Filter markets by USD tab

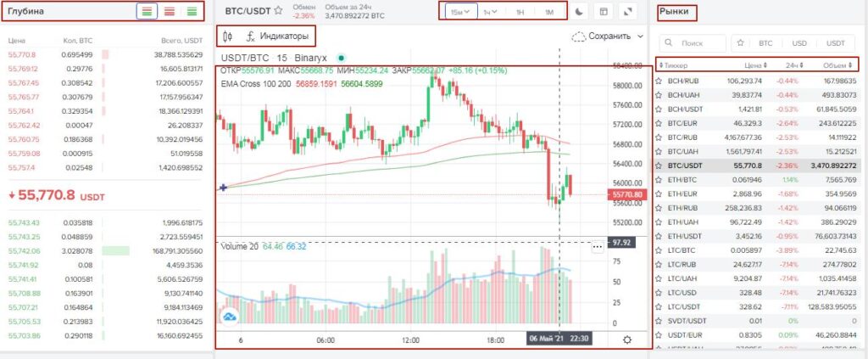pos(798,43)
